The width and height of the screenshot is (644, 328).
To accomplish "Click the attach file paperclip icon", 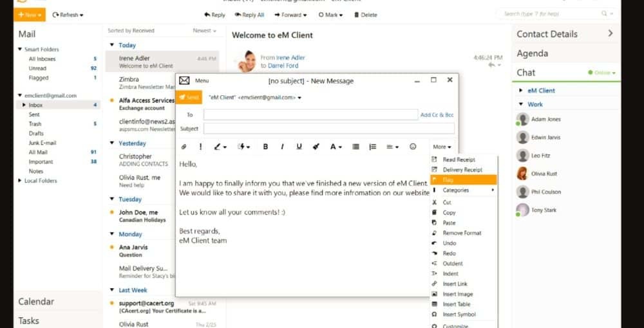I will point(184,147).
